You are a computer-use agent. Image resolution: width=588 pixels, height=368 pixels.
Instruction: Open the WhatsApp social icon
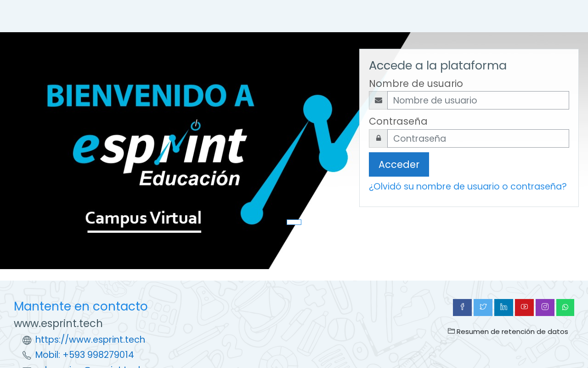[x=565, y=307]
